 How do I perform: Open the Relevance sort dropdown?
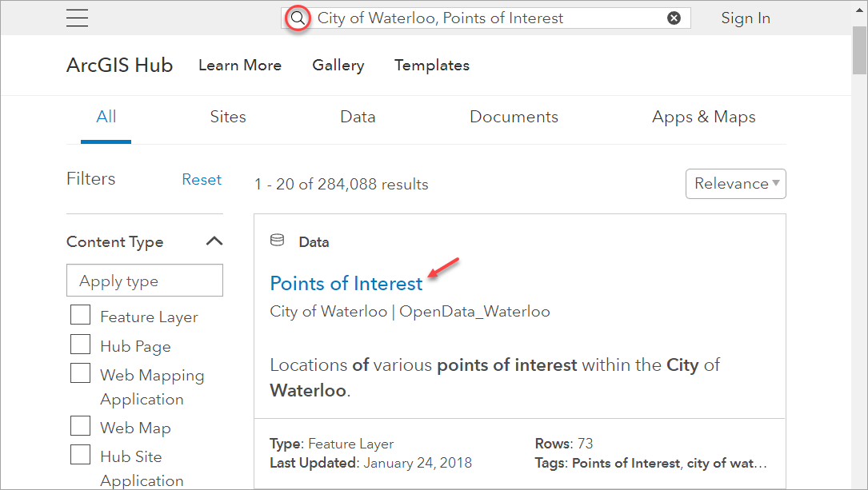click(736, 184)
